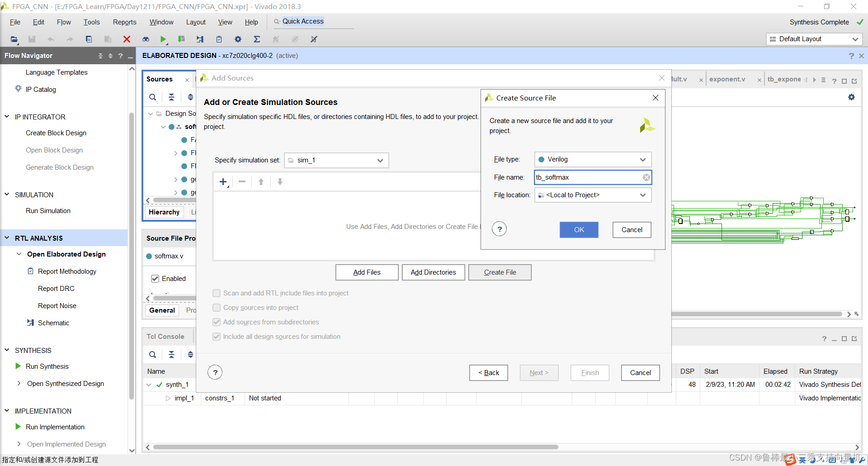Viewport: 868px width, 466px height.
Task: Click Language Templates in Flow Navigator
Action: point(57,72)
